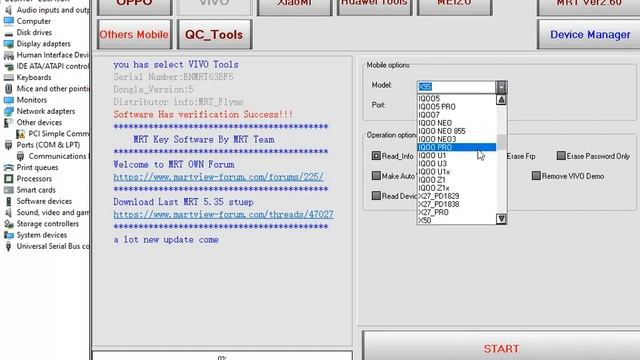Screen dimensions: 640x360
Task: Click the Display adapters icon
Action: tap(9, 44)
